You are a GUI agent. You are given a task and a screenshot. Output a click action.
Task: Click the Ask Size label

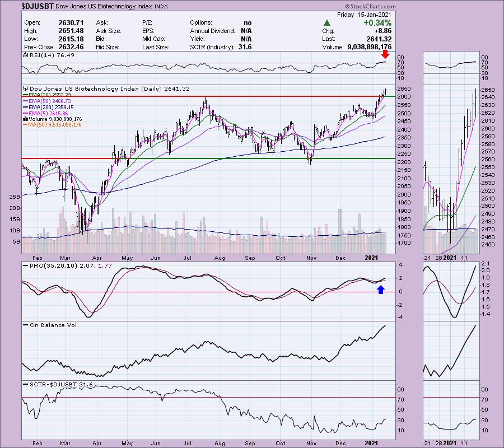pos(109,31)
